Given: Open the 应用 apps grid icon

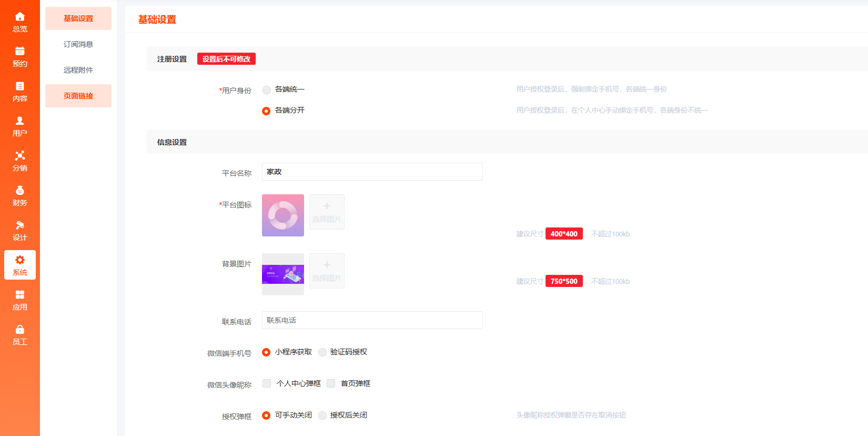Looking at the screenshot, I should 20,295.
